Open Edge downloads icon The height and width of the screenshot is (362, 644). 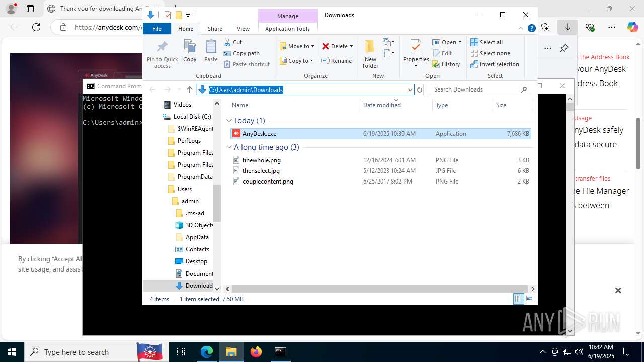point(568,27)
